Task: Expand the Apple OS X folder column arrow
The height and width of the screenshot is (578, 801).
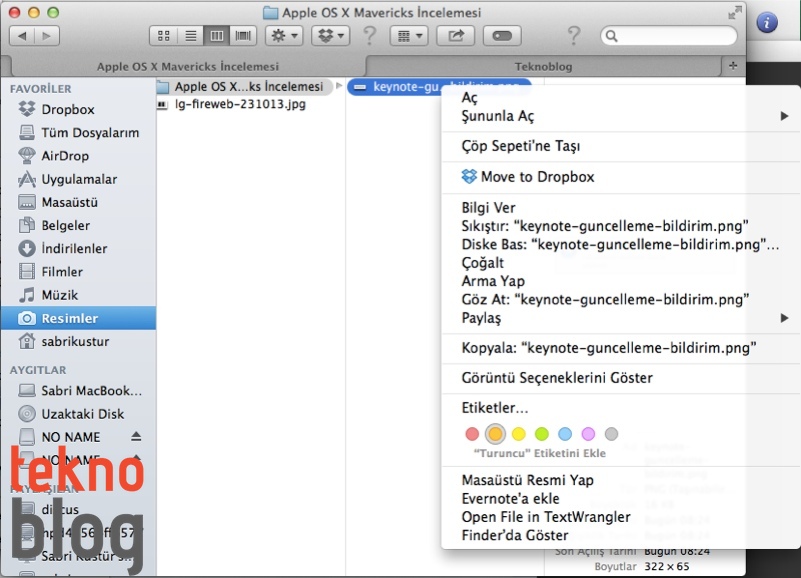Action: click(x=338, y=86)
